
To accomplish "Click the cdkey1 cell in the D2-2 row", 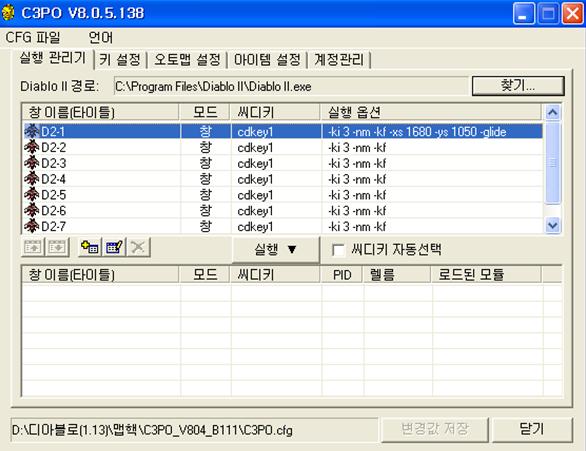I will (255, 148).
